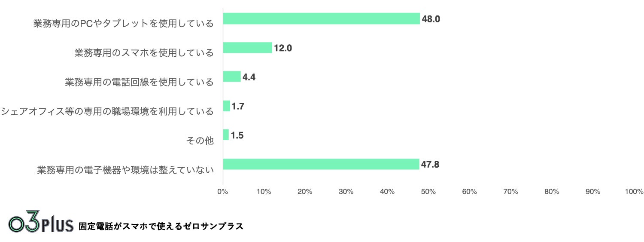Click the シェアオフィス等の専用の職場環境 label

coord(107,111)
